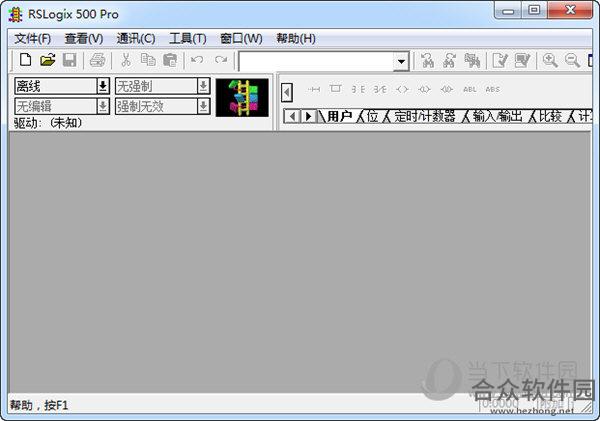This screenshot has width=600, height=421.
Task: Open the 查看(V) menu
Action: point(84,39)
